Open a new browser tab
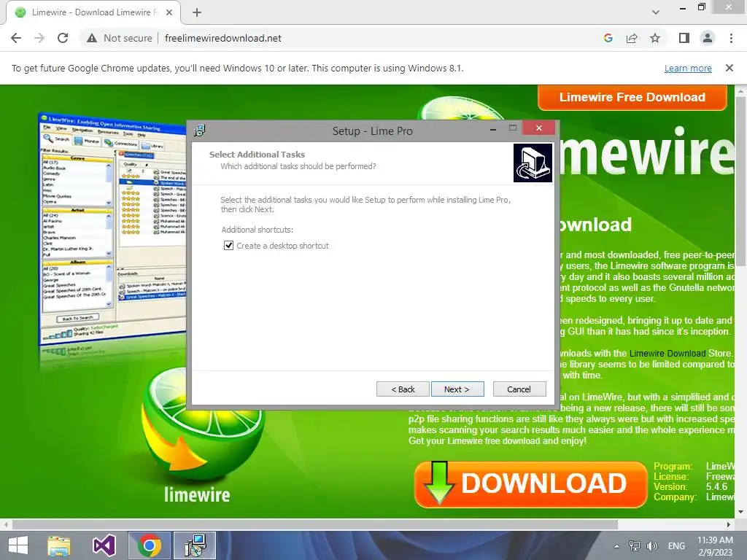 click(197, 12)
